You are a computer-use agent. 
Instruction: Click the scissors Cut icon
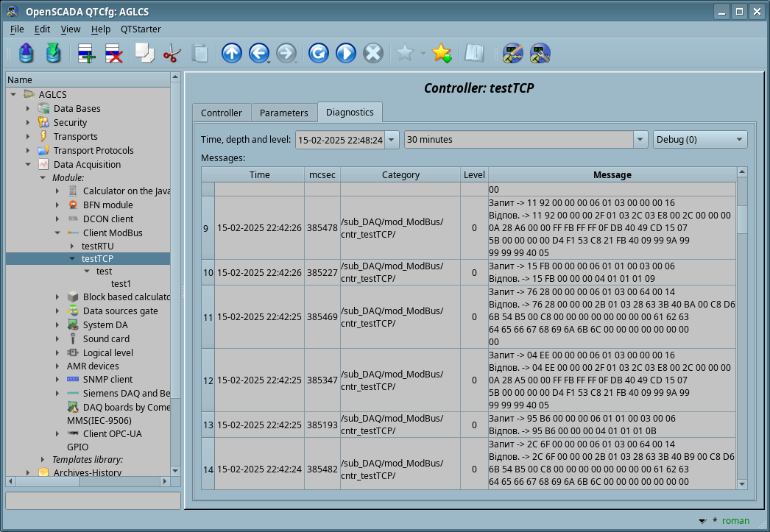tap(172, 53)
